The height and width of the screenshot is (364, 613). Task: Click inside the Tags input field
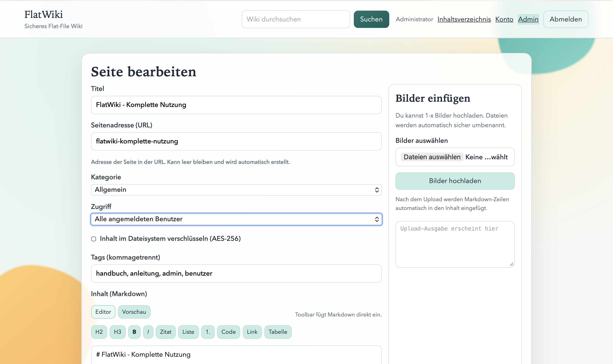point(236,273)
